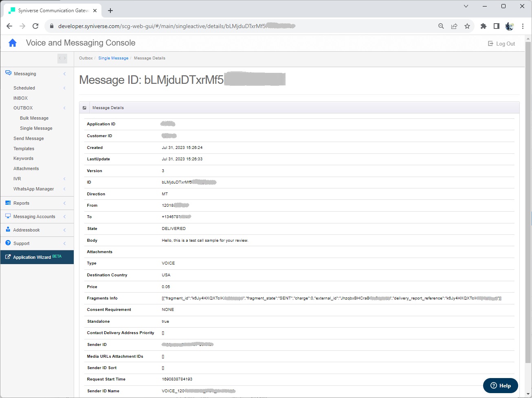Screen dimensions: 532x398
Task: Click the Direction value MT
Action: 165,194
